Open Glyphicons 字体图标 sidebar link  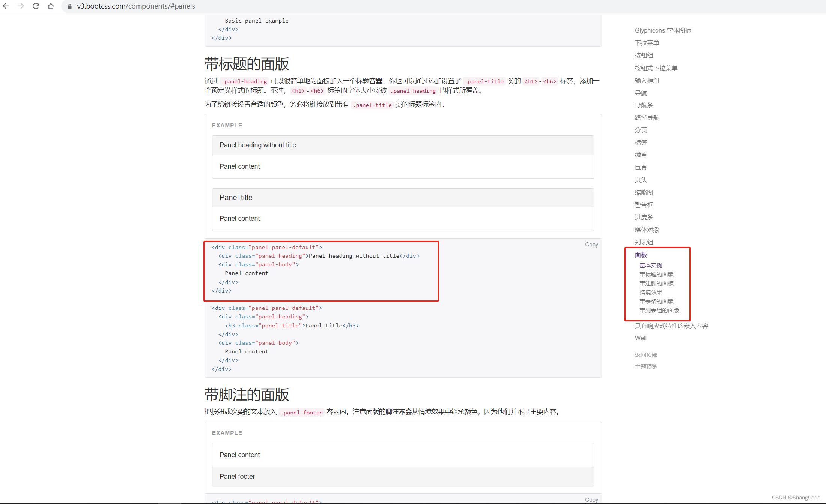663,30
